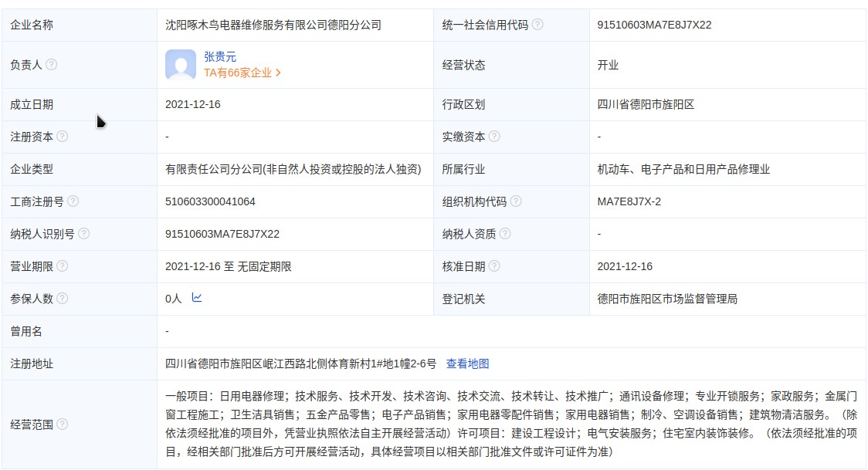The image size is (868, 470).
Task: Click the question mark beside 核准日期
Action: coord(494,266)
